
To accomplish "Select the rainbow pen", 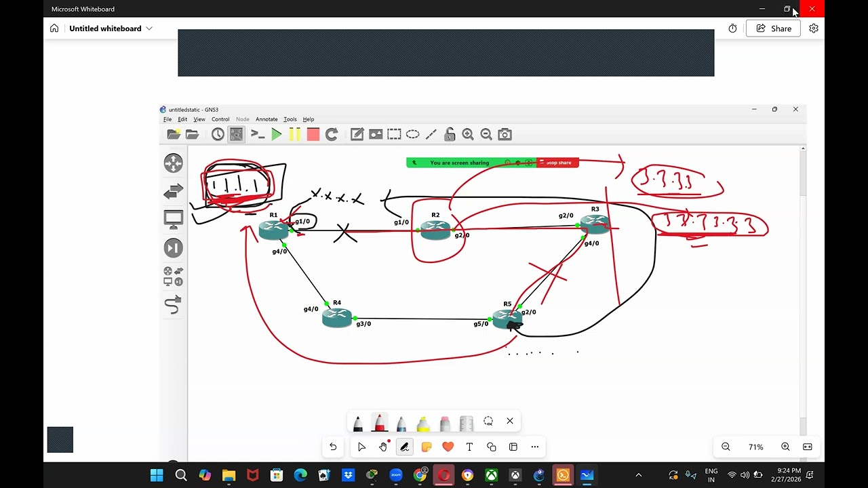I will [401, 424].
